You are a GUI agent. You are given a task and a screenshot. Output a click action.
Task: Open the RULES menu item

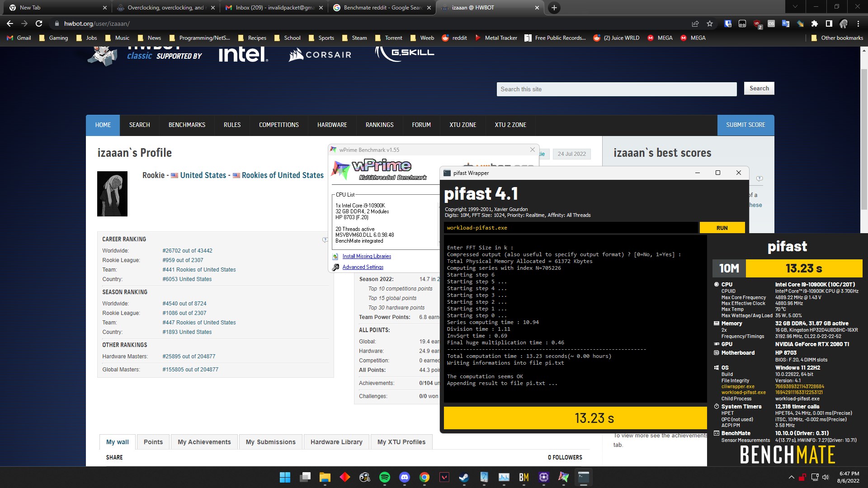tap(232, 125)
